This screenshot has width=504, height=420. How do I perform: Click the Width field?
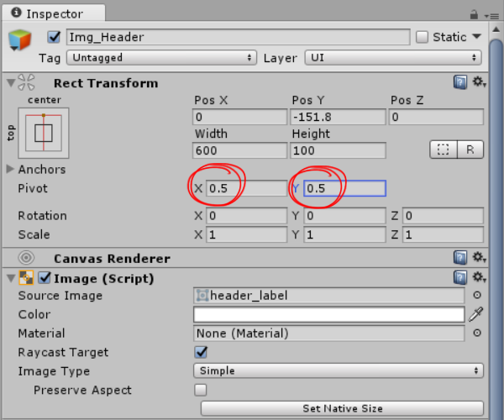pos(239,150)
